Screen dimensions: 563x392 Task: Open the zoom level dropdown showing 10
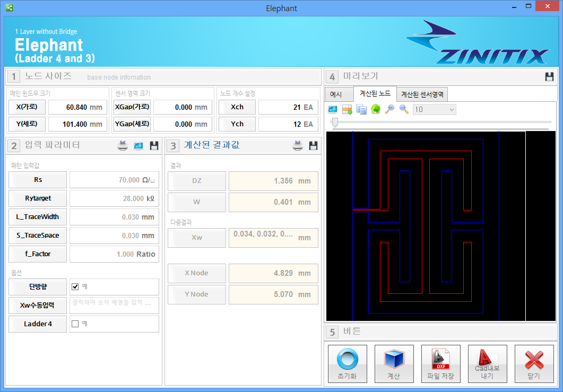tap(434, 109)
